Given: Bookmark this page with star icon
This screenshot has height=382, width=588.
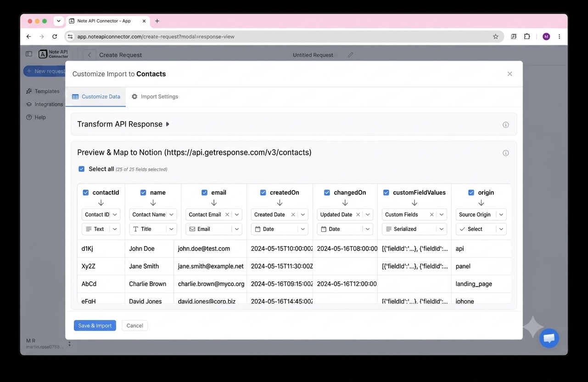Looking at the screenshot, I should (496, 37).
